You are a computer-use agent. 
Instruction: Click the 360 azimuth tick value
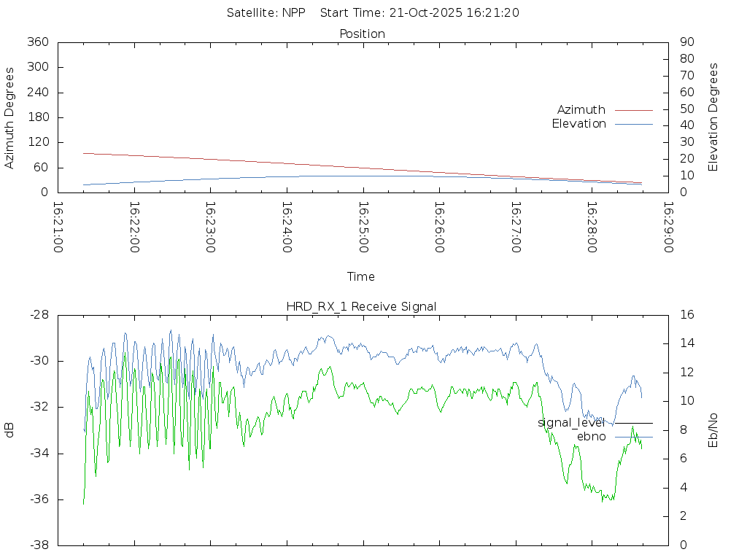point(36,42)
